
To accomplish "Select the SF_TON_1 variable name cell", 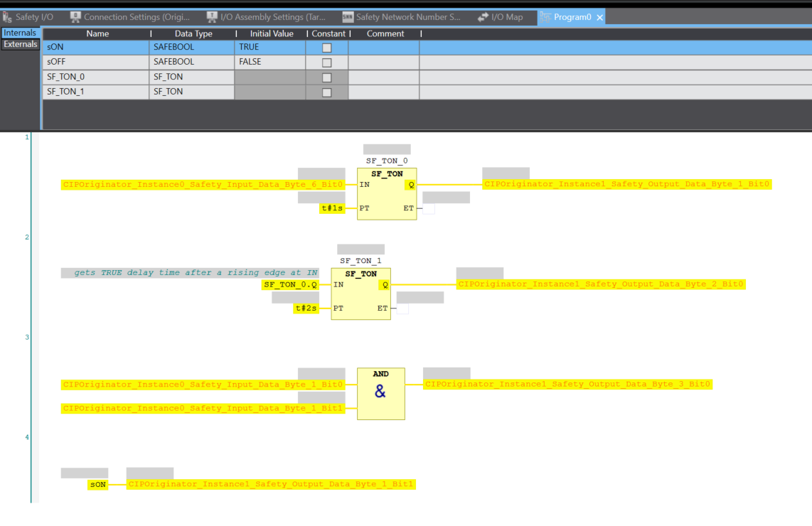I will coord(96,92).
